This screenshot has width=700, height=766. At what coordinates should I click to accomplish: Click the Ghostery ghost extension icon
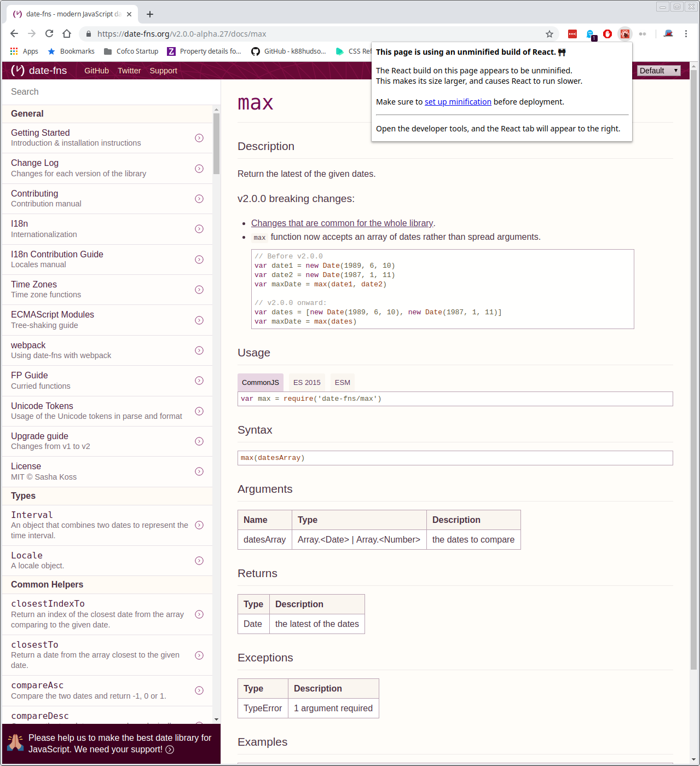(x=590, y=33)
